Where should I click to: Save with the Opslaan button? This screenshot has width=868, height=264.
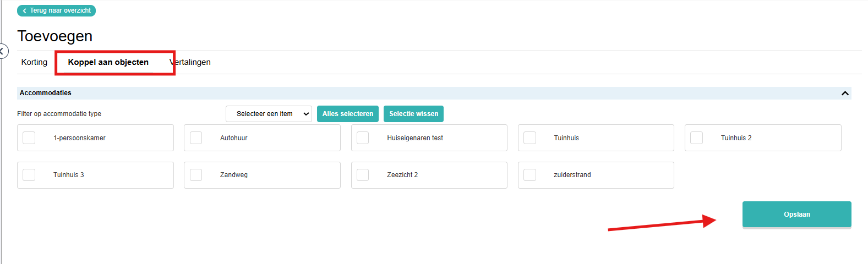(x=797, y=215)
